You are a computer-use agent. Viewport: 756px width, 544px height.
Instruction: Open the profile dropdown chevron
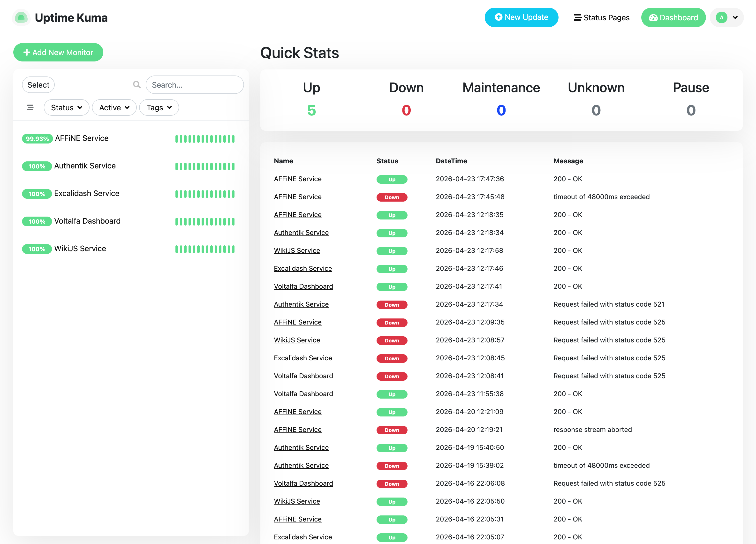click(735, 17)
